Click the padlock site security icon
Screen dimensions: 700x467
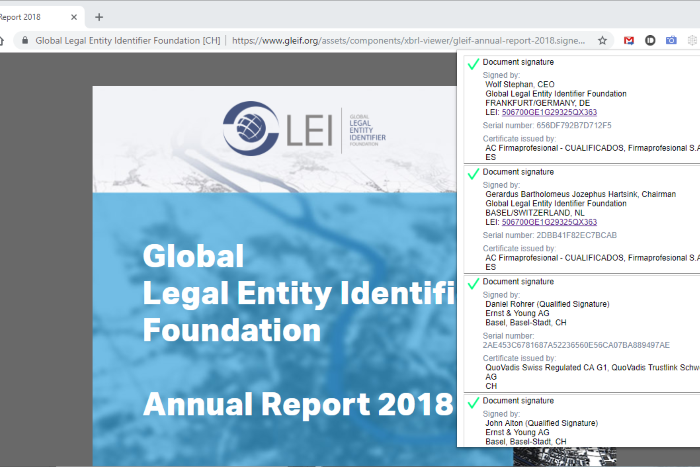click(25, 41)
